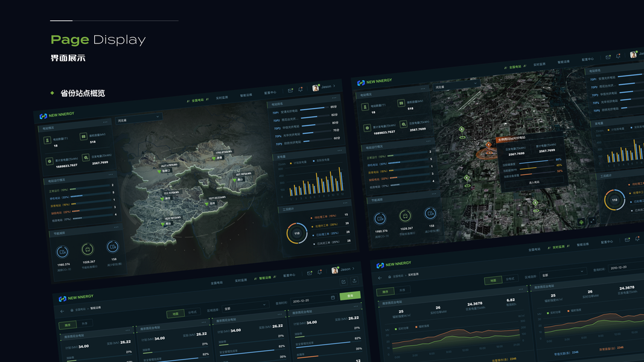The image size is (644, 362).
Task: Select 分布式 toggle in 智能运维 dashboard
Action: click(x=192, y=312)
